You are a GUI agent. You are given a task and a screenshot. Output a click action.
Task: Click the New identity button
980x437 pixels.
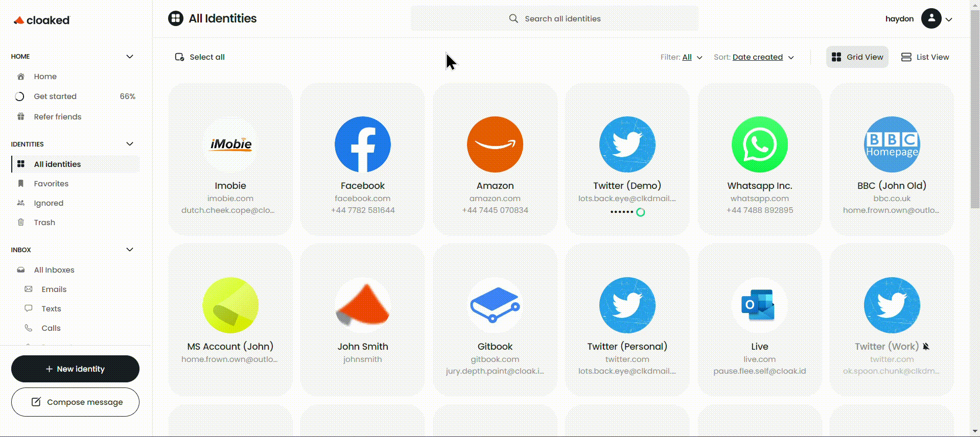coord(75,369)
